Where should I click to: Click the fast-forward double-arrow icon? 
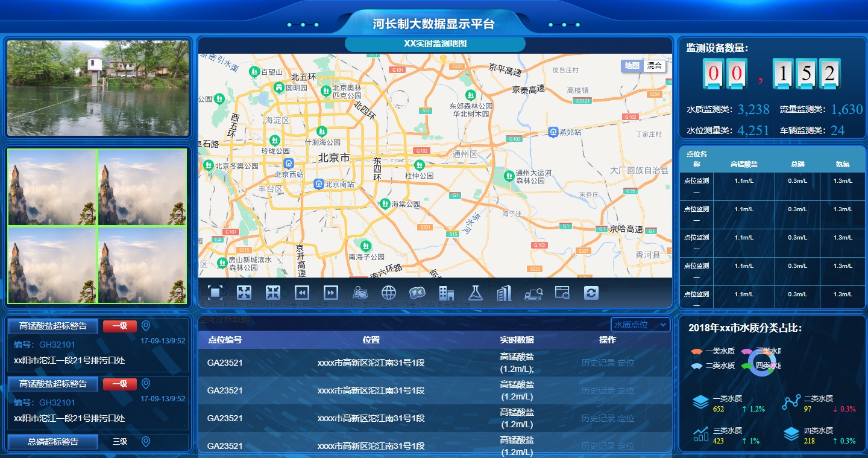(x=331, y=293)
